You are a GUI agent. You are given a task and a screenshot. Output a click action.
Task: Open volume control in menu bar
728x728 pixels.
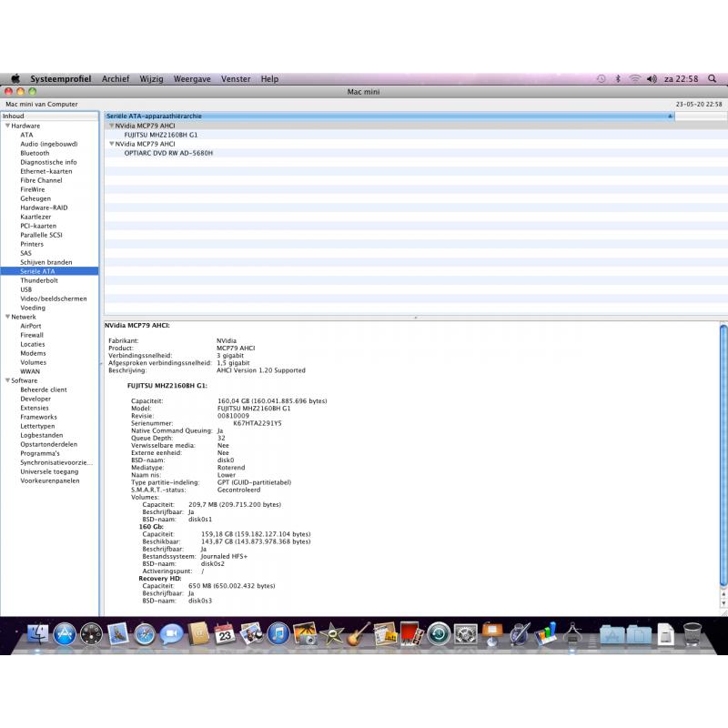tap(652, 78)
